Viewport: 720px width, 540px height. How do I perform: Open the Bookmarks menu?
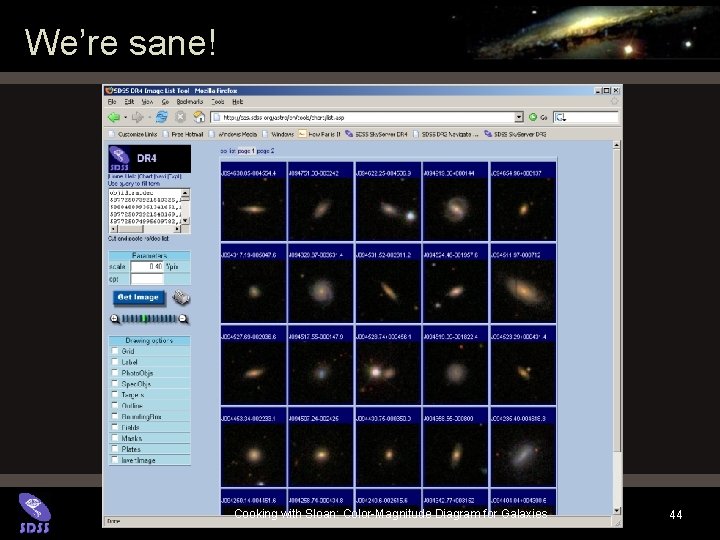click(190, 101)
